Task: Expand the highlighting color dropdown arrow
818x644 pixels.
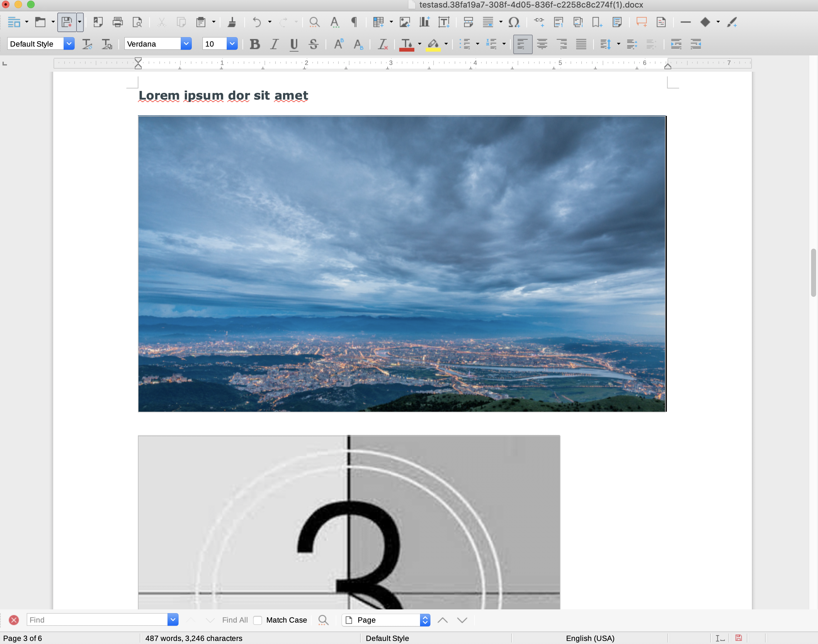Action: (446, 44)
